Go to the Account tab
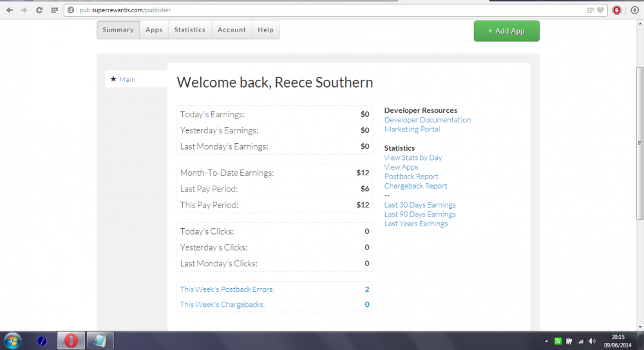Image resolution: width=644 pixels, height=350 pixels. point(232,30)
